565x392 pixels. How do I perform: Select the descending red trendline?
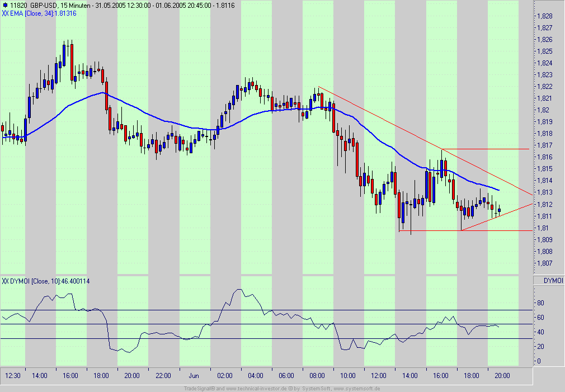[x=425, y=141]
